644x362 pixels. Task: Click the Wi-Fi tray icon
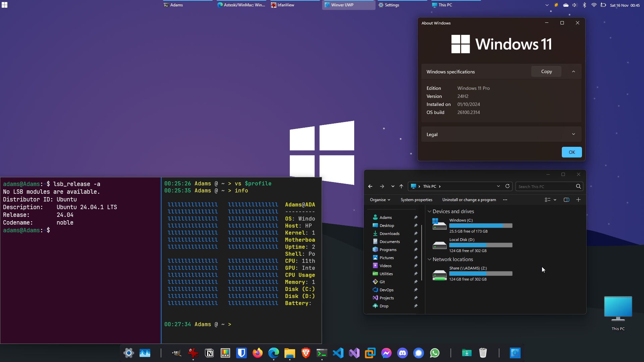tap(594, 5)
